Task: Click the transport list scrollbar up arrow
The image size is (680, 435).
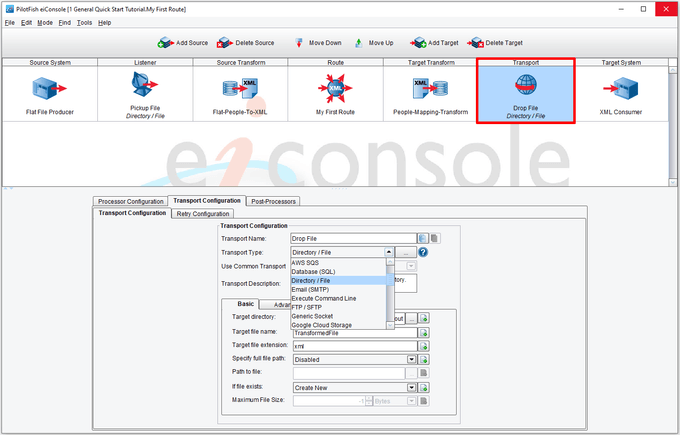Action: 389,262
